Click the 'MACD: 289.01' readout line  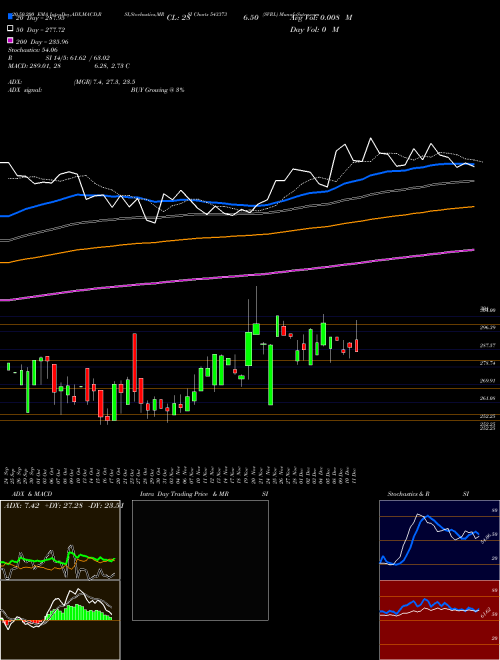69,66
